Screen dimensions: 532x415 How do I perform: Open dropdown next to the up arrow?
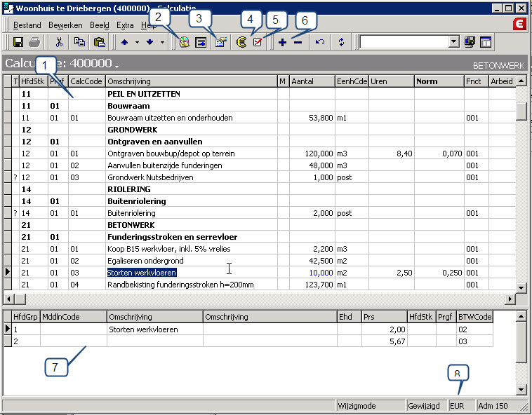click(137, 43)
